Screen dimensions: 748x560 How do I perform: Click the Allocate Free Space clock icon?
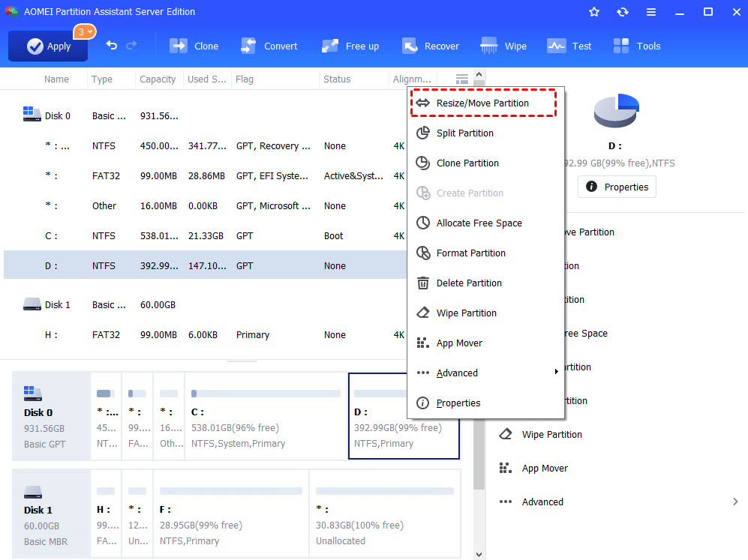(x=422, y=223)
